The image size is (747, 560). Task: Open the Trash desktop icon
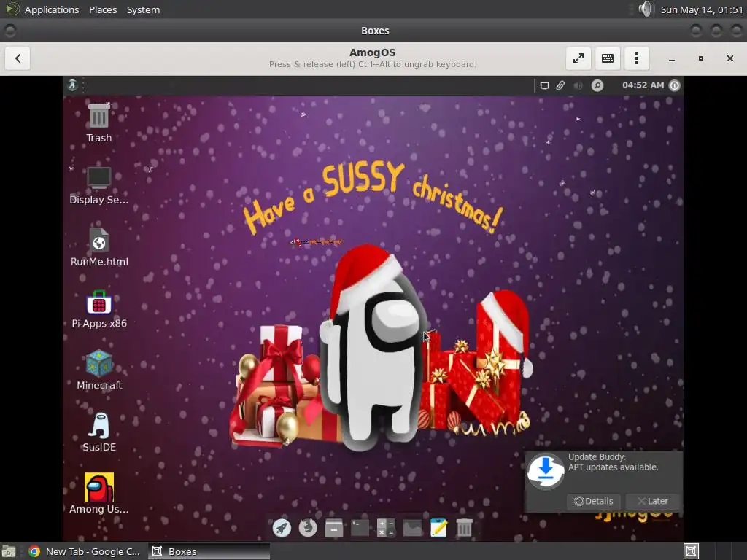pyautogui.click(x=98, y=122)
